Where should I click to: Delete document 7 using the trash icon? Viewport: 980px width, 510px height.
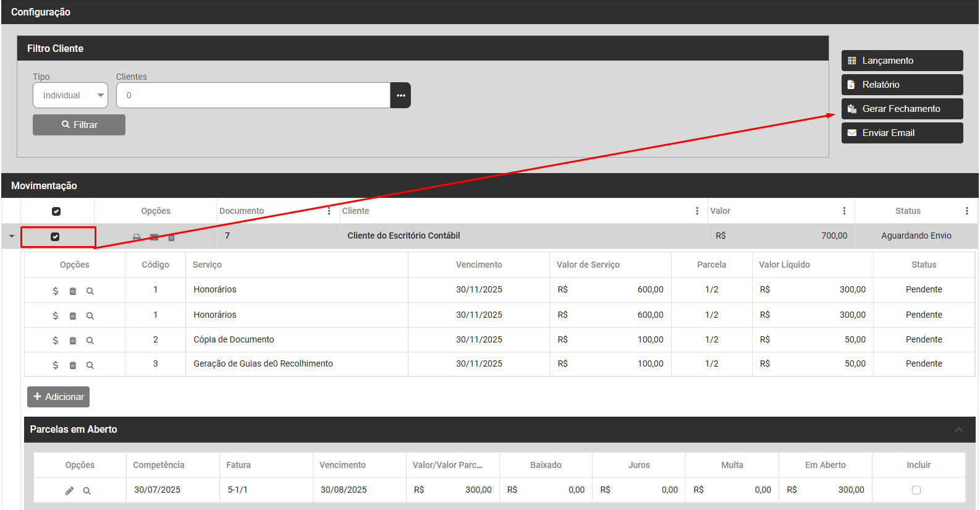pyautogui.click(x=172, y=237)
